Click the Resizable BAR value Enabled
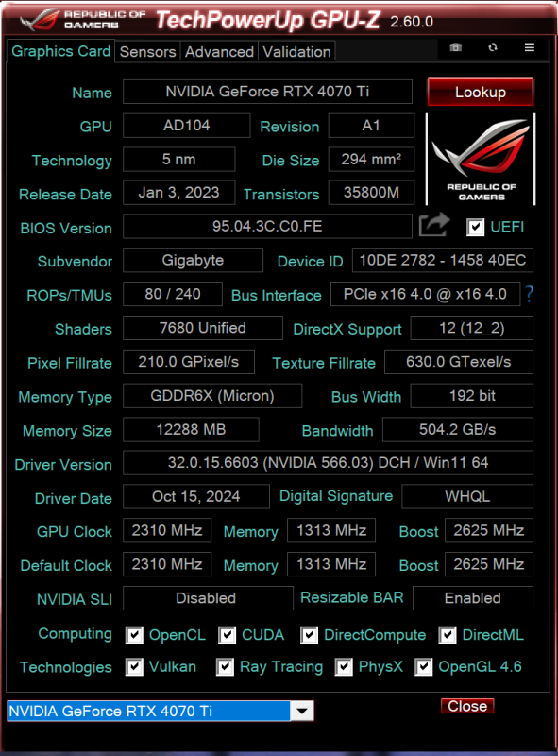Screen dimensions: 558x756 [x=473, y=598]
